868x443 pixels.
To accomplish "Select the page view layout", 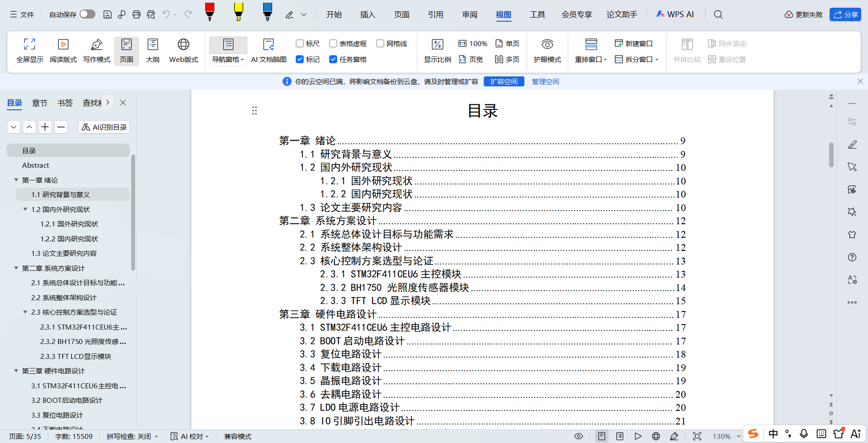I will (127, 50).
